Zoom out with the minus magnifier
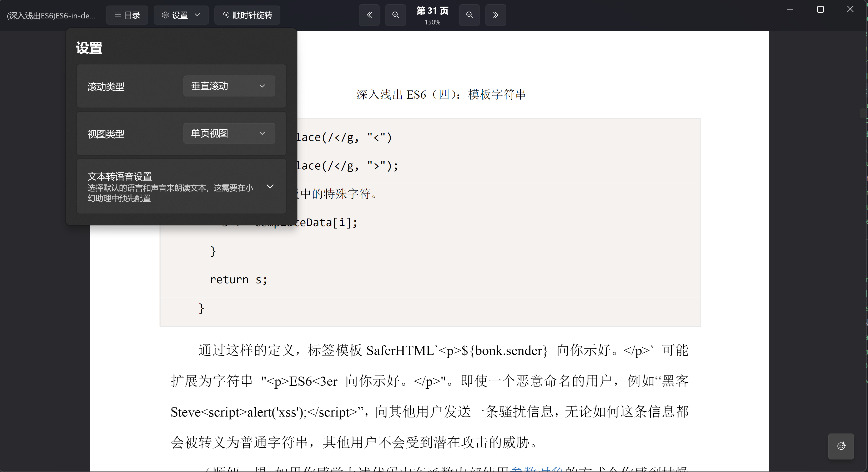The height and width of the screenshot is (472, 868). coord(396,15)
